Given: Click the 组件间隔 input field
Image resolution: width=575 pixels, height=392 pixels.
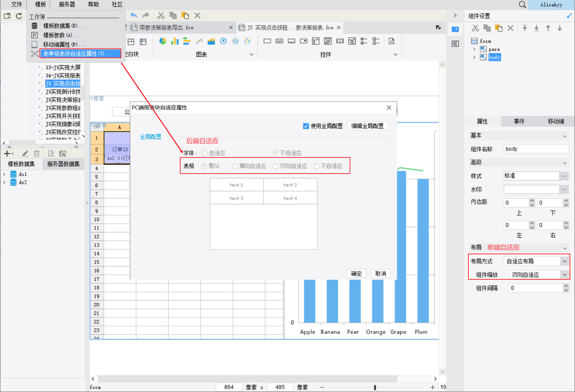Looking at the screenshot, I should (536, 288).
